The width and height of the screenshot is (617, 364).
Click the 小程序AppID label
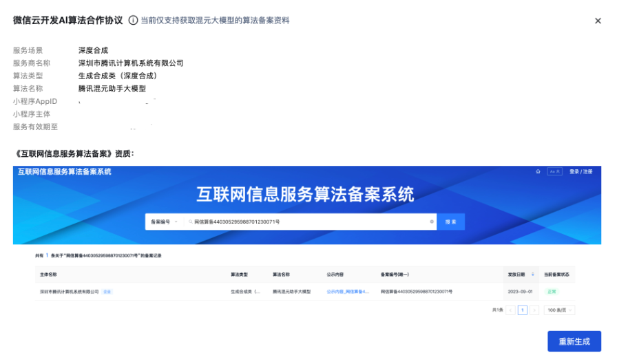[x=35, y=101]
